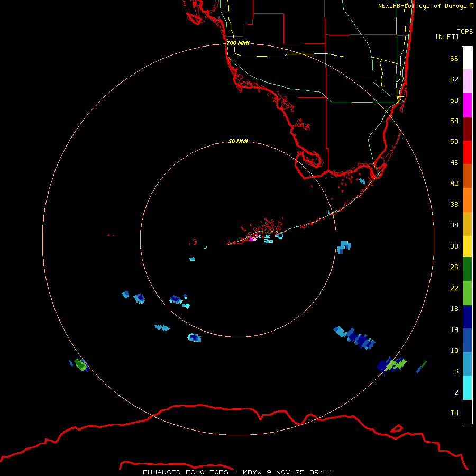The width and height of the screenshot is (476, 476).
Task: Click the legend value "42"
Action: pyautogui.click(x=454, y=183)
